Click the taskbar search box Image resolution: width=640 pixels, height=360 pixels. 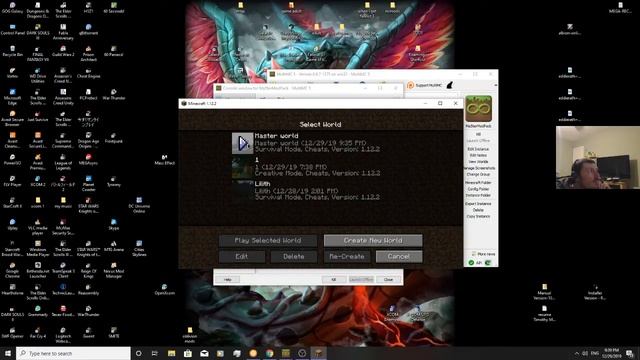pyautogui.click(x=73, y=353)
